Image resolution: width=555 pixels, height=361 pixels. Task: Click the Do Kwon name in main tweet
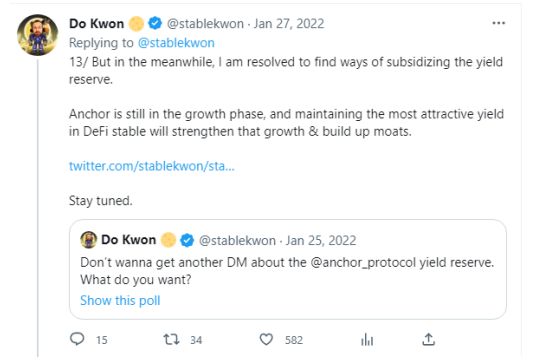pos(97,24)
